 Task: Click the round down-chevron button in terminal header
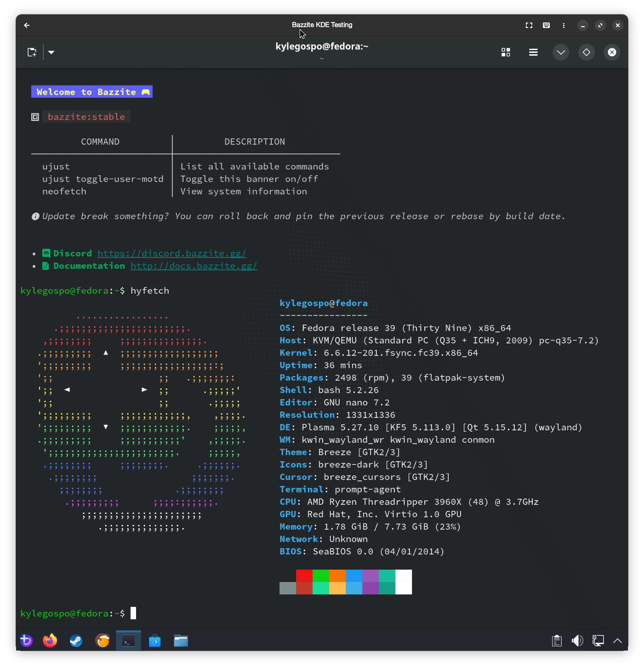561,52
